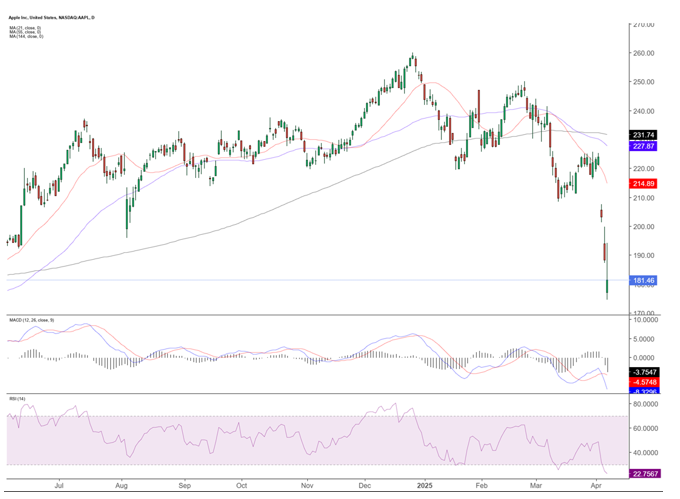680x499 pixels.
Task: Click the Apple Inc NASDAQ:AAPL chart title
Action: coord(52,19)
